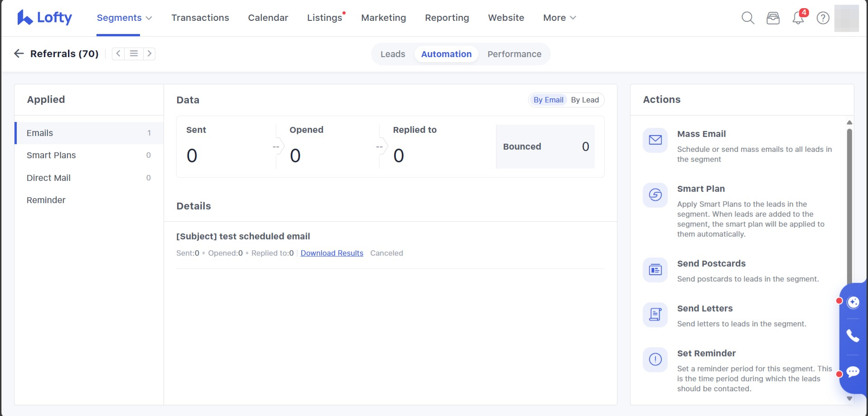
Task: Open the inbox tray icon
Action: (773, 18)
